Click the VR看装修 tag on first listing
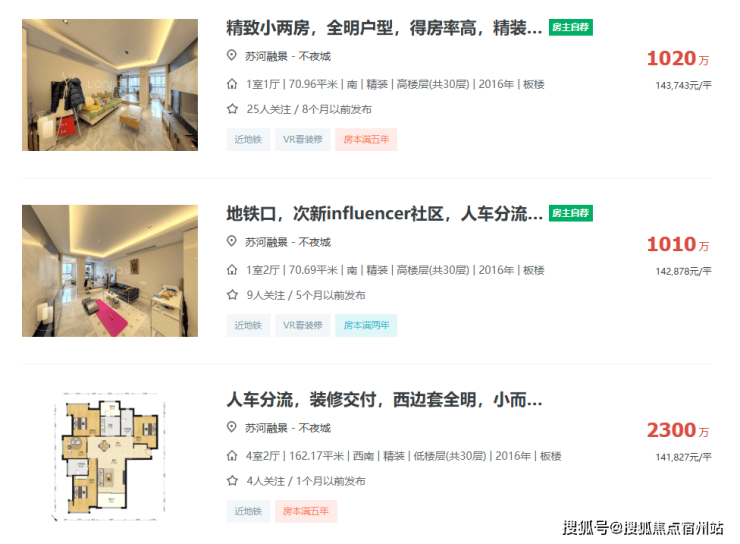The height and width of the screenshot is (544, 740). point(303,140)
